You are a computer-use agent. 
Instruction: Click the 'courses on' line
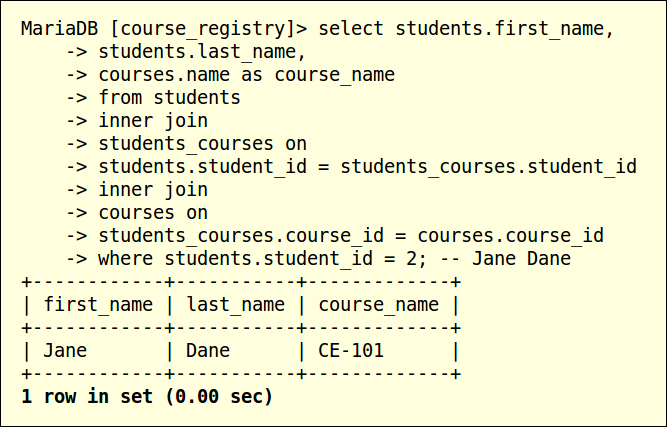(153, 213)
